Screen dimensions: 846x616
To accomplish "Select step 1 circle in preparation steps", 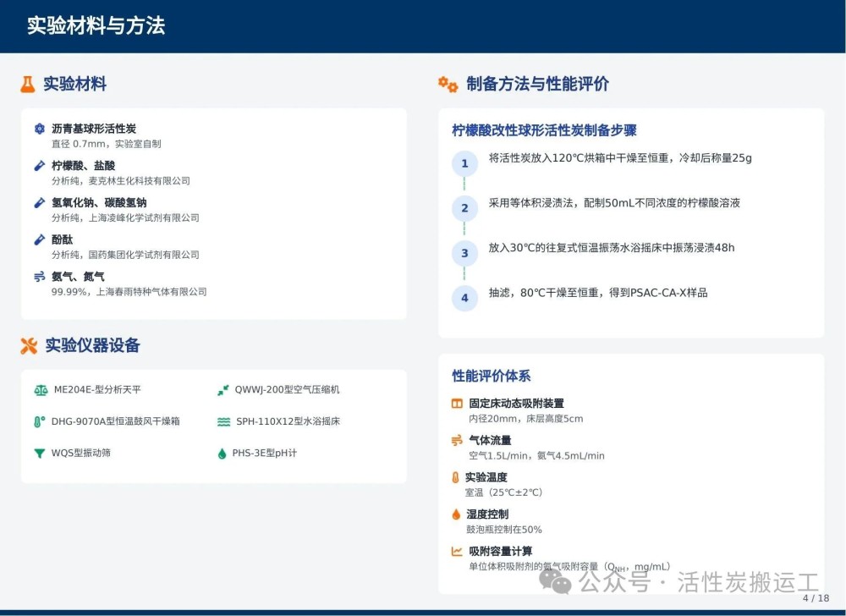I will [x=464, y=163].
